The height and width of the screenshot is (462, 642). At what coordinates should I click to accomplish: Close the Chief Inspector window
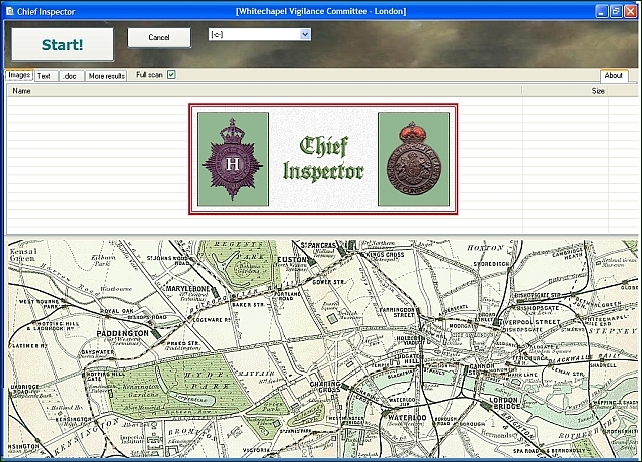tap(630, 11)
